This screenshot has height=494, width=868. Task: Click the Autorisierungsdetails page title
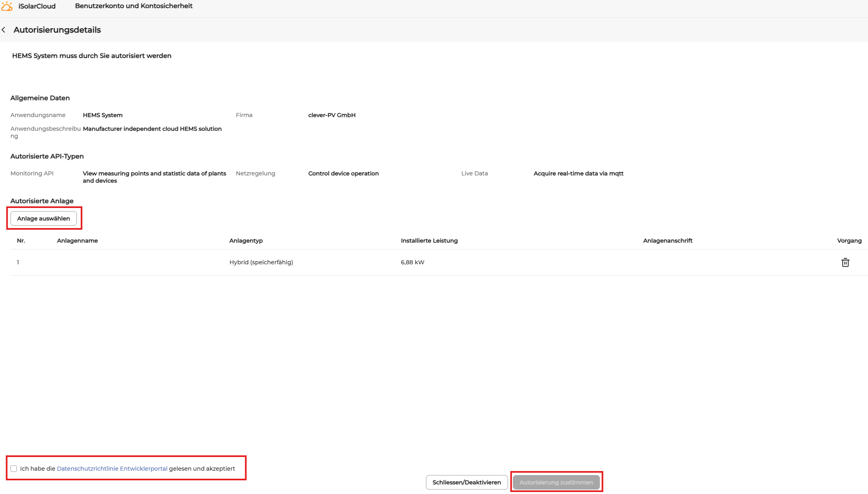tap(57, 29)
